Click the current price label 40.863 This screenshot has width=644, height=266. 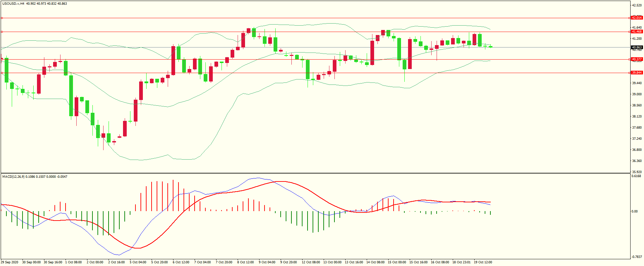637,47
